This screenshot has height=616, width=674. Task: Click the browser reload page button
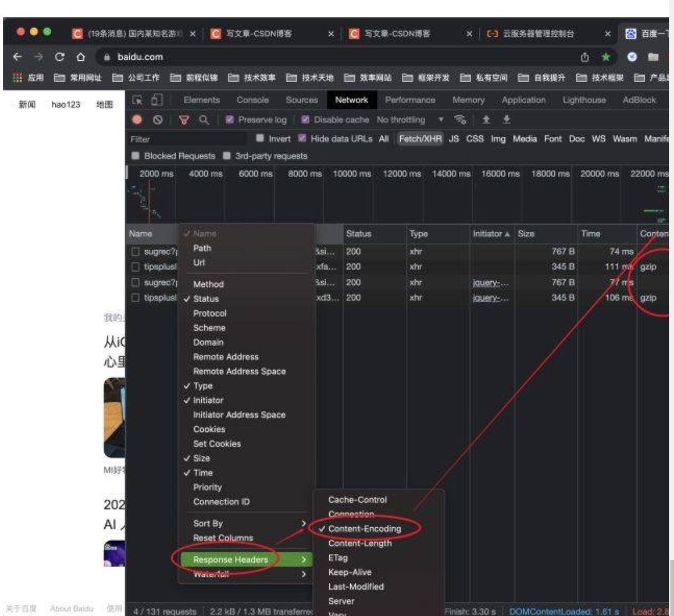tap(60, 57)
